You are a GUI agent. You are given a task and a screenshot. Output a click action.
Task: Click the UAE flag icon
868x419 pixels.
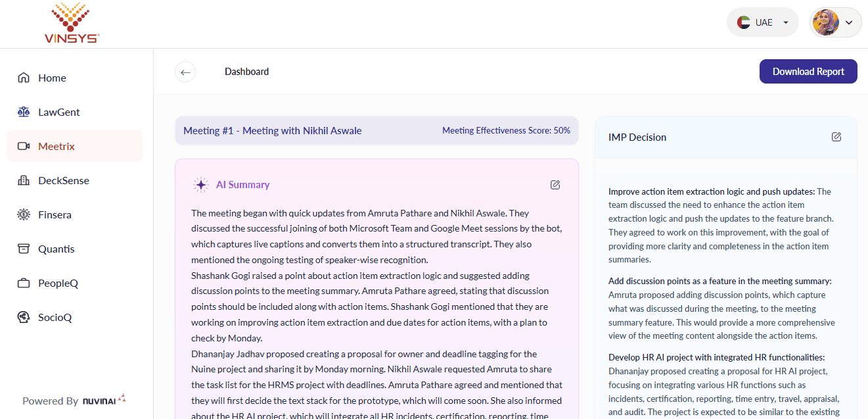pyautogui.click(x=744, y=22)
